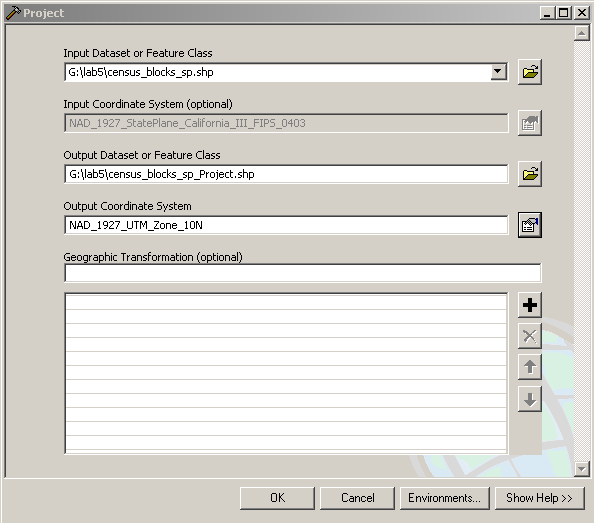This screenshot has width=594, height=523.
Task: Click the Project hammer icon in title bar
Action: click(13, 12)
